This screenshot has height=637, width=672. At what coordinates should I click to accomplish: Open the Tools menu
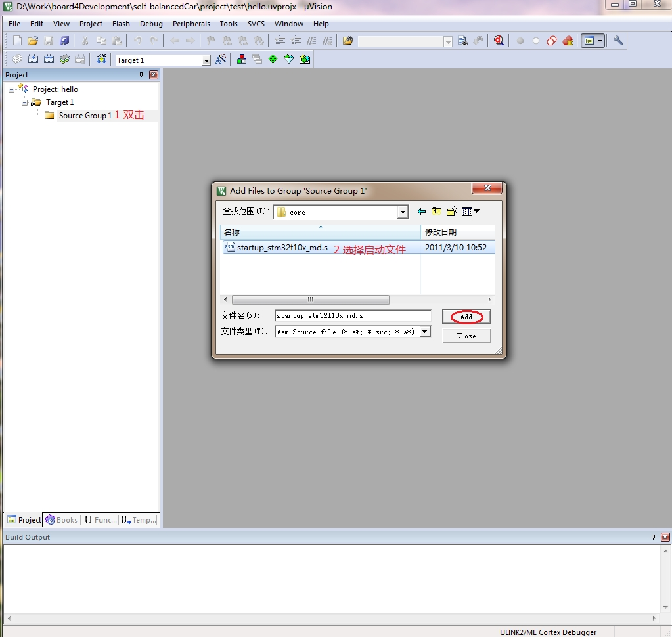click(x=229, y=24)
